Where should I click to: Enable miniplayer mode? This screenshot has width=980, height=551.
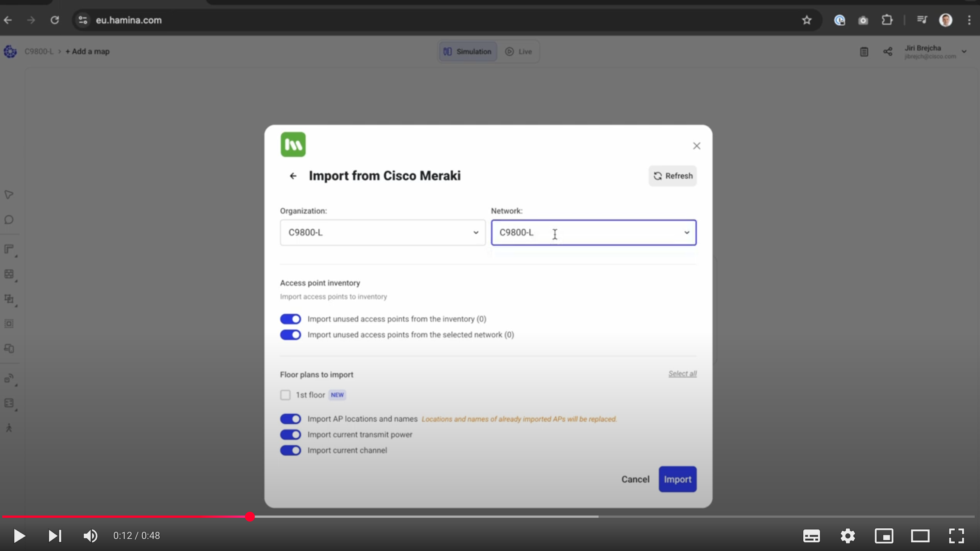(884, 536)
